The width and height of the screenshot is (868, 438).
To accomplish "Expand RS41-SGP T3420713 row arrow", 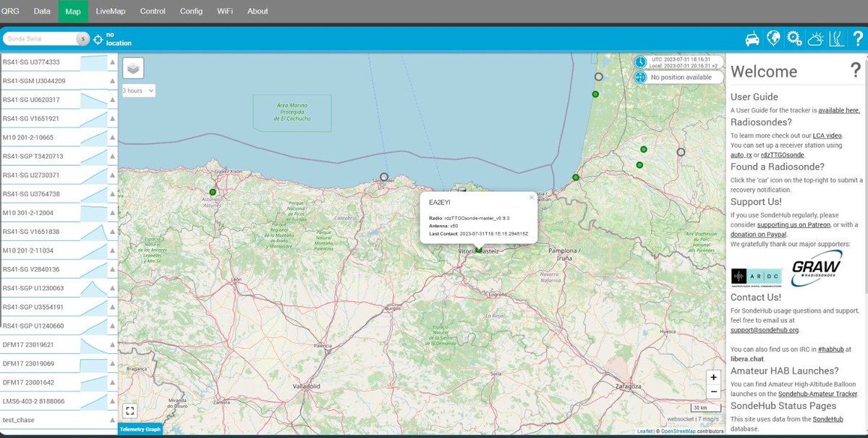I will tap(112, 156).
